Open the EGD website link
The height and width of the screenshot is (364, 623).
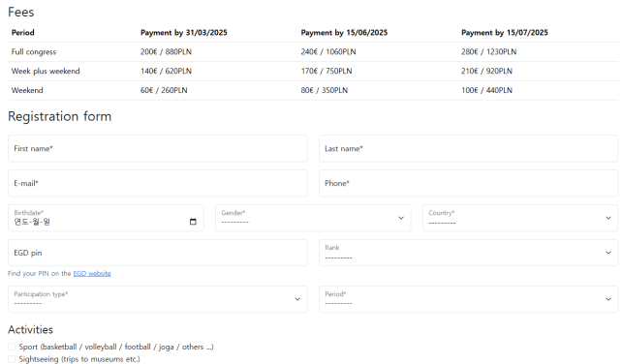[x=92, y=274]
